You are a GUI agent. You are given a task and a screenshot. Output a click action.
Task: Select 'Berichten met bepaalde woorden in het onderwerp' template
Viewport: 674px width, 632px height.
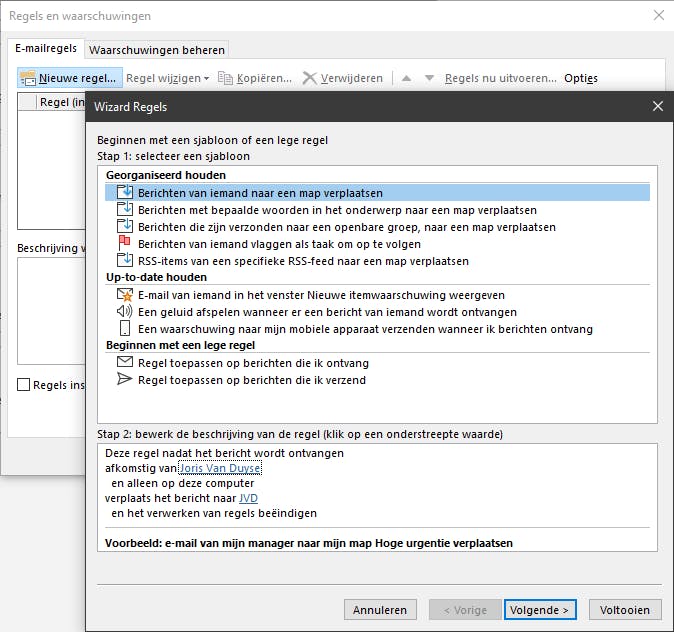377,210
